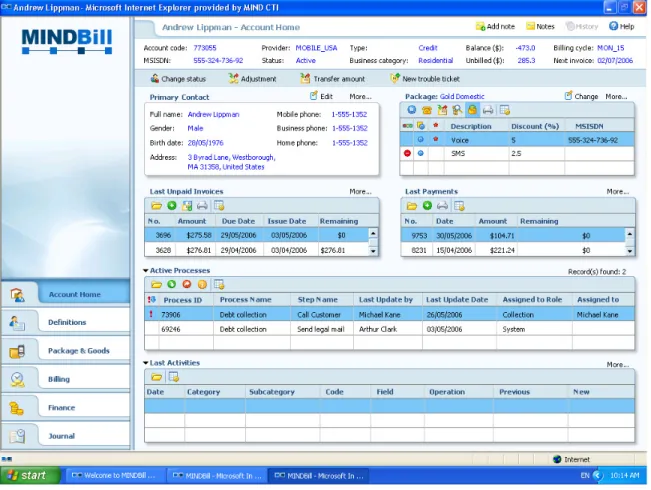This screenshot has width=651, height=490.
Task: Open the Definitions section
Action: [67, 322]
